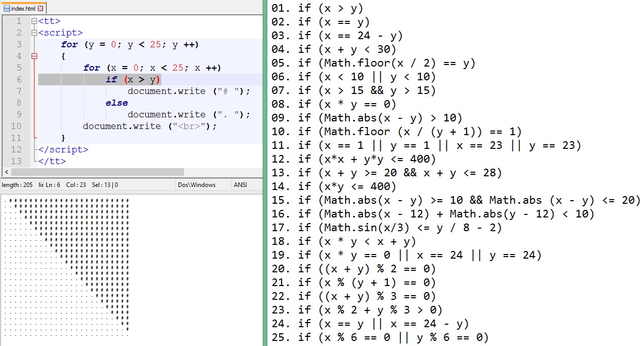Click list item 16 with Math.abs(x - 12)

[433, 214]
